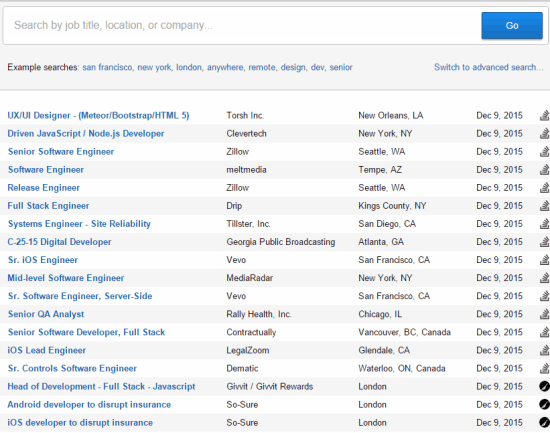Open the Sr. iOS Engineer job
This screenshot has width=550, height=433.
(x=43, y=260)
